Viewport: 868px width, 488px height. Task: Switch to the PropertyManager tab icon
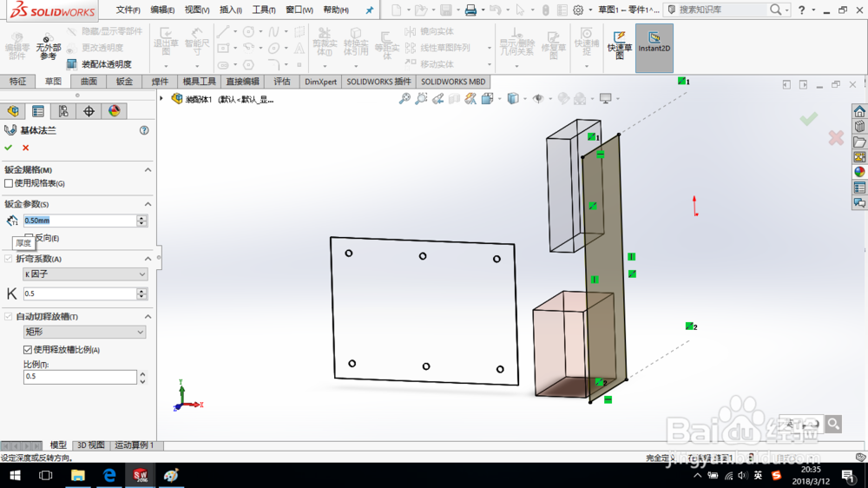coord(38,111)
